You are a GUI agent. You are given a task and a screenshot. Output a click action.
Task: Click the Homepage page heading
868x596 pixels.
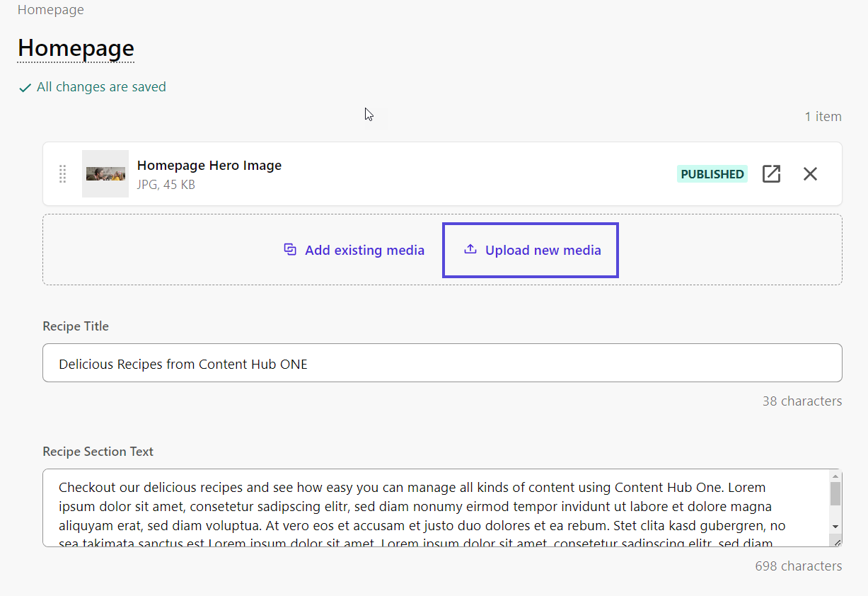point(76,48)
